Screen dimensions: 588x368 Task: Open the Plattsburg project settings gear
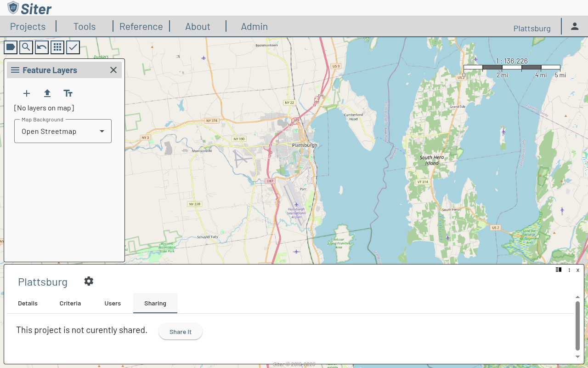click(x=89, y=281)
